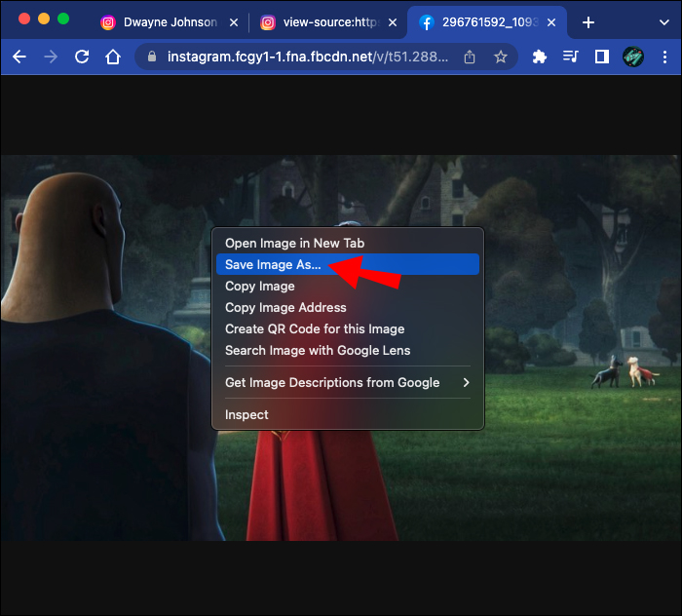The image size is (682, 616).
Task: Open the Chrome profile avatar
Action: [x=633, y=57]
